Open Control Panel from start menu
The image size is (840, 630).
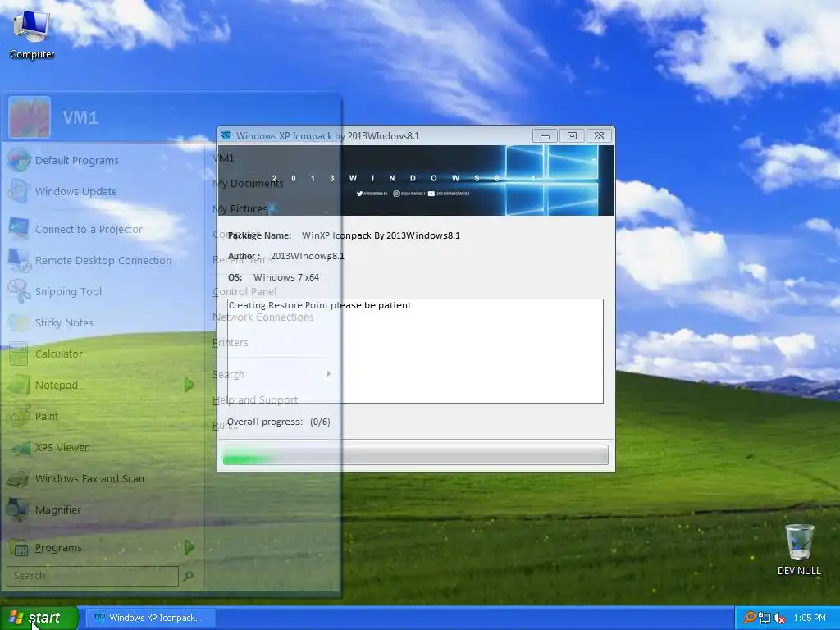[x=244, y=291]
